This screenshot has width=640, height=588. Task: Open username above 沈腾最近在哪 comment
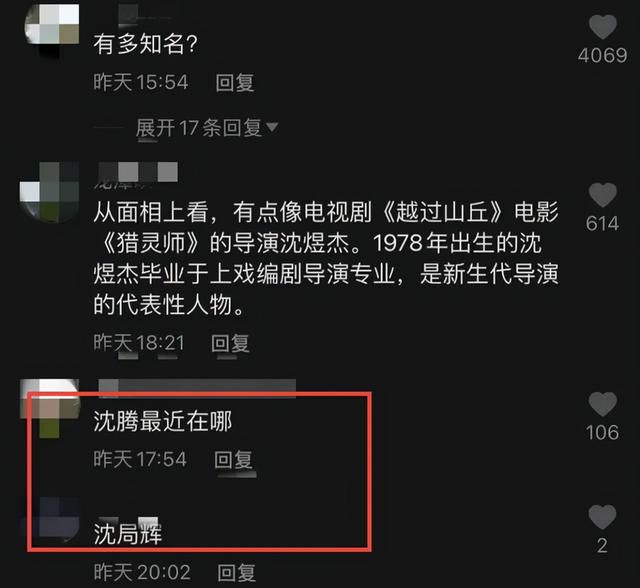pos(197,387)
